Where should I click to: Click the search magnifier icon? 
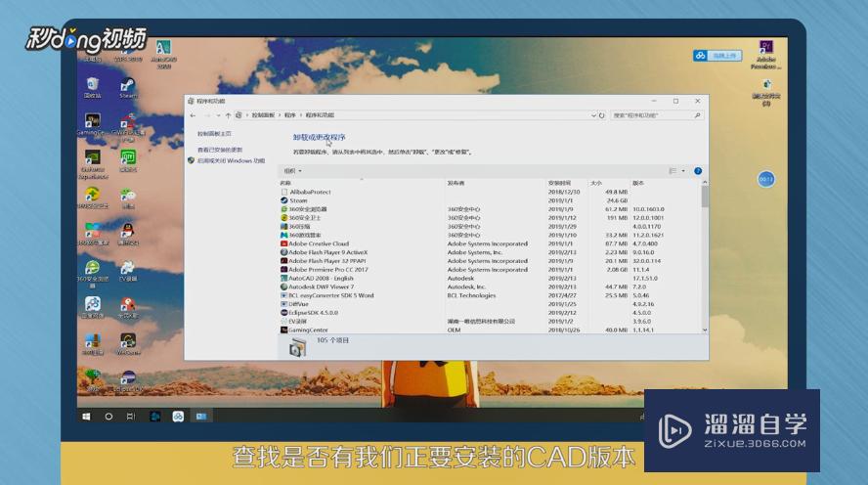tap(697, 115)
